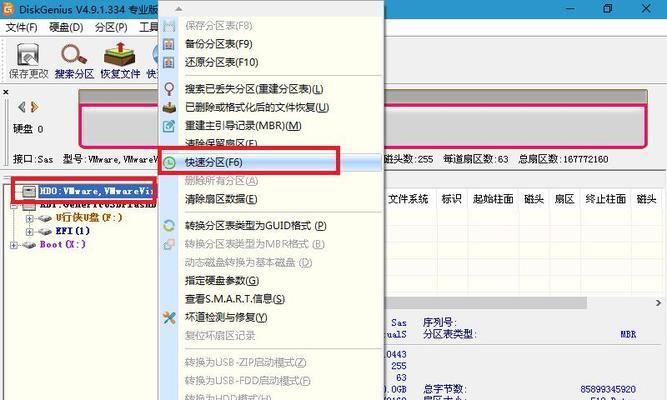This screenshot has height=400, width=667.
Task: Open the 分区(P) menu
Action: coord(111,28)
